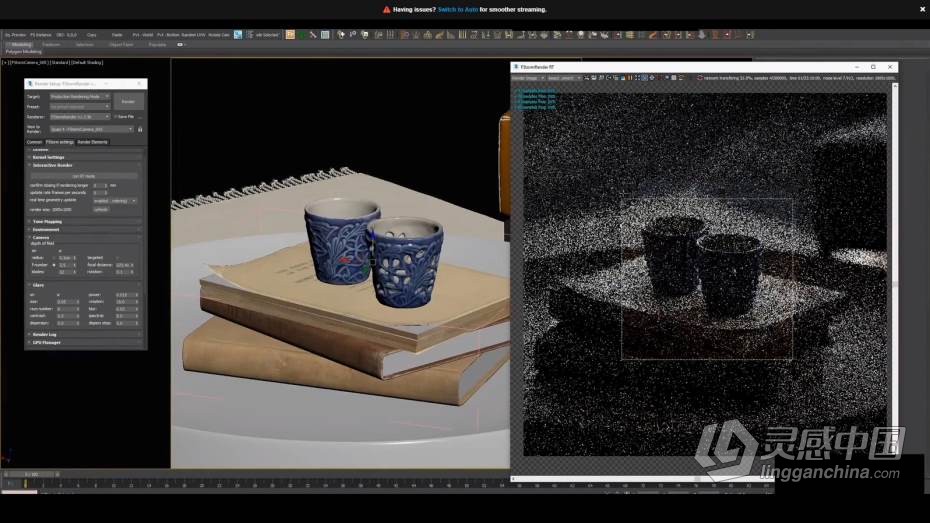
Task: Open the render image dropdown in the RT window
Action: click(528, 78)
